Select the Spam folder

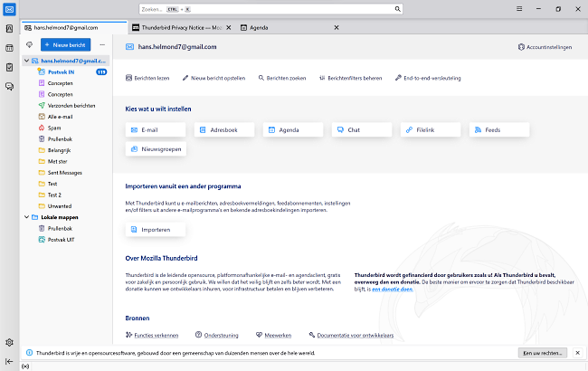tap(66, 128)
